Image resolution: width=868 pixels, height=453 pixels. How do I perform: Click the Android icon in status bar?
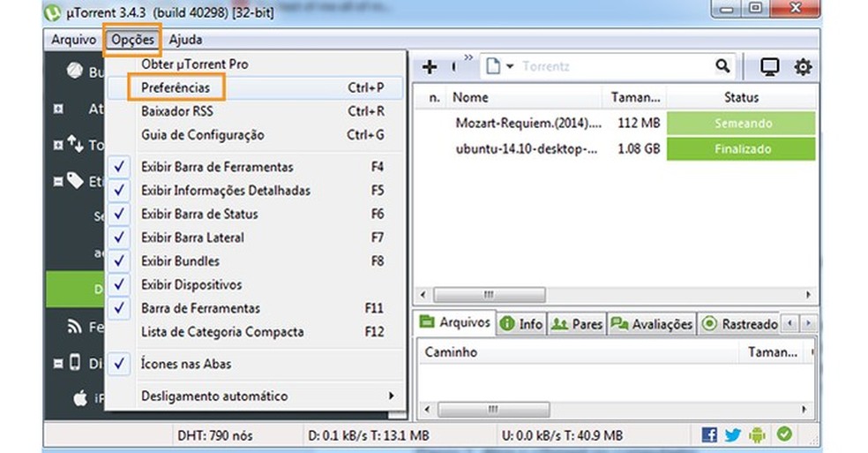click(757, 434)
